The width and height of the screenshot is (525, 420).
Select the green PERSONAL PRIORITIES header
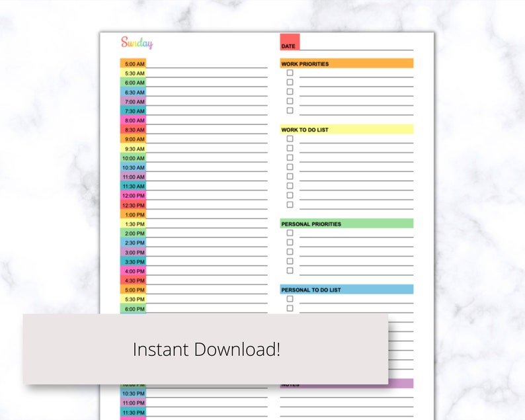(x=346, y=224)
